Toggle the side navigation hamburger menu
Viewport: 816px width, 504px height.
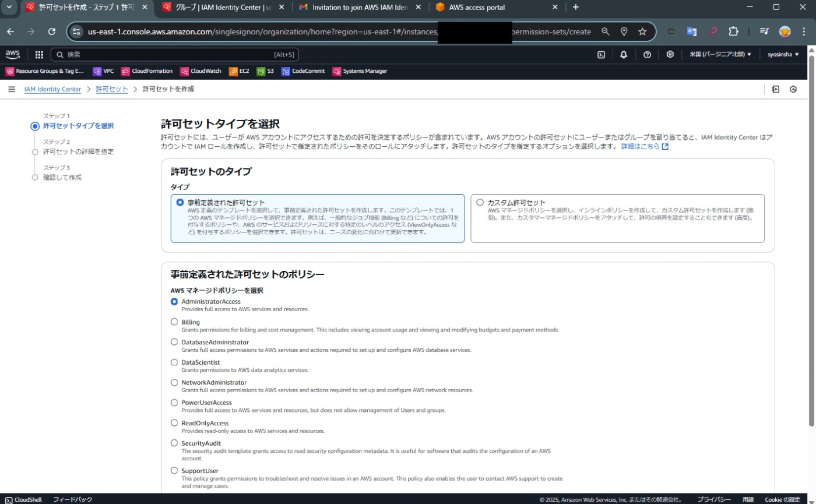click(12, 89)
